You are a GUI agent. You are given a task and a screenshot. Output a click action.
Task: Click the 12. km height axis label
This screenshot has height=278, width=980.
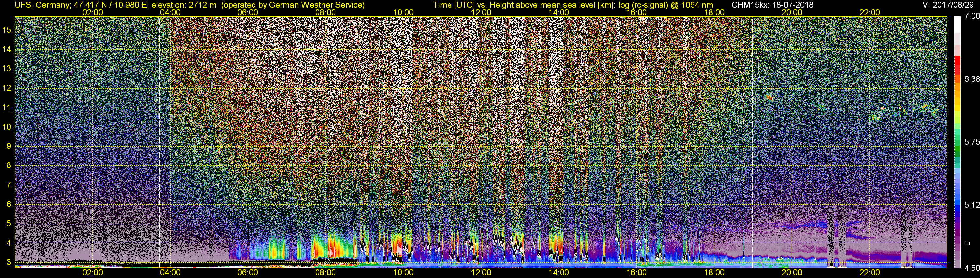click(8, 88)
